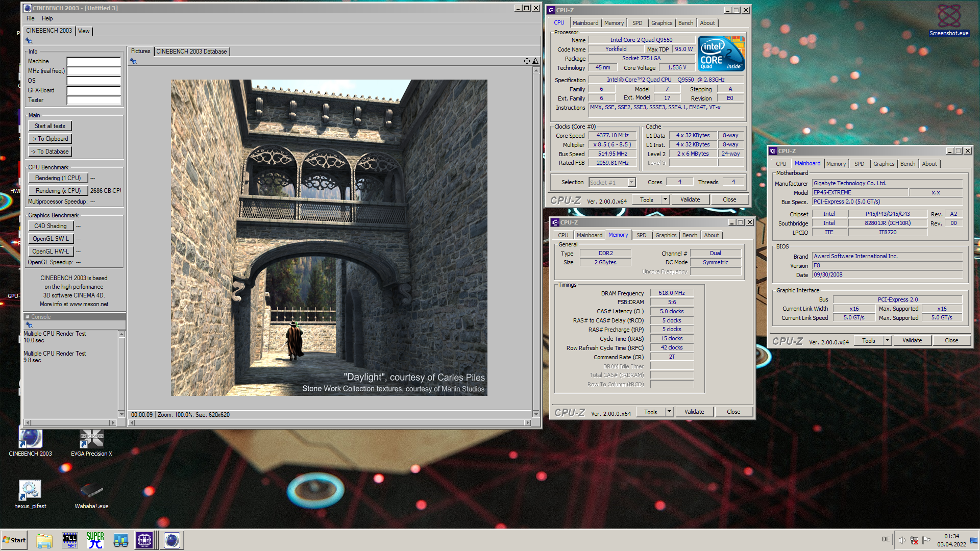
Task: Open Tools dropdown arrow in CPU-Z Mainboard window
Action: (x=887, y=340)
